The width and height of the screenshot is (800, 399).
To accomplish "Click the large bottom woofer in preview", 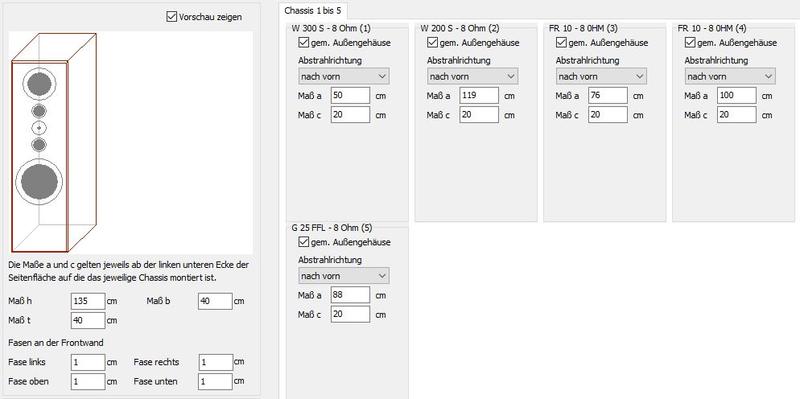I will tap(39, 182).
